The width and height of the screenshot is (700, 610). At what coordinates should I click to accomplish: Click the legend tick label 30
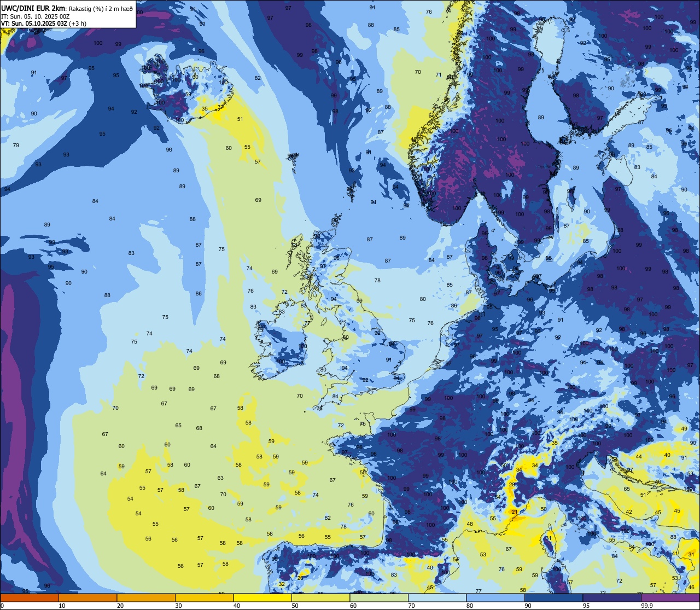point(178,606)
